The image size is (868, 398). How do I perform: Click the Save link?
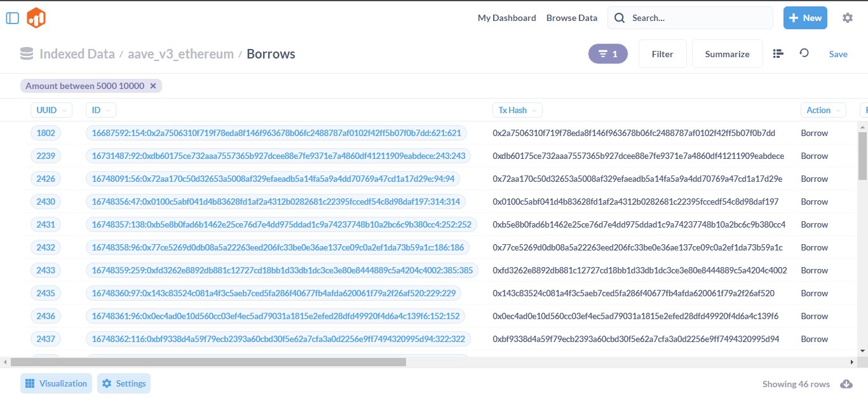click(x=838, y=54)
